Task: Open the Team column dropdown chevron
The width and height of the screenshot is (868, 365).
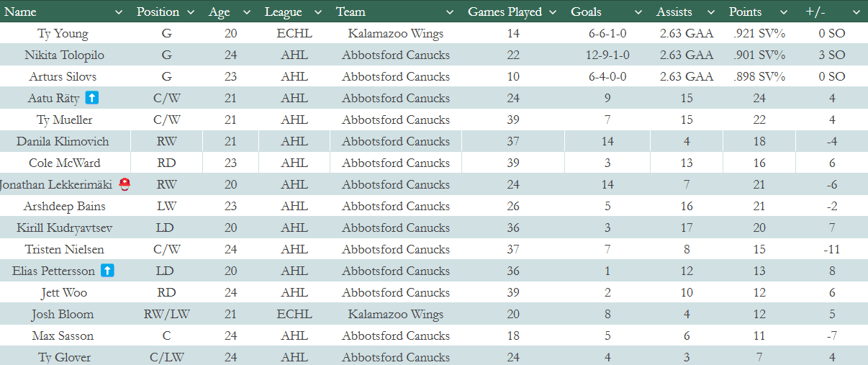Action: tap(450, 12)
